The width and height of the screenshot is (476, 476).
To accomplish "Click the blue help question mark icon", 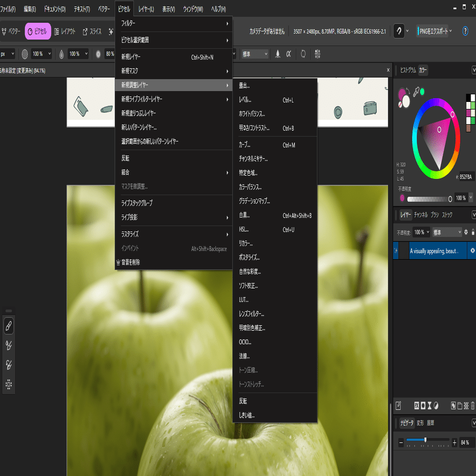I will click(x=465, y=31).
